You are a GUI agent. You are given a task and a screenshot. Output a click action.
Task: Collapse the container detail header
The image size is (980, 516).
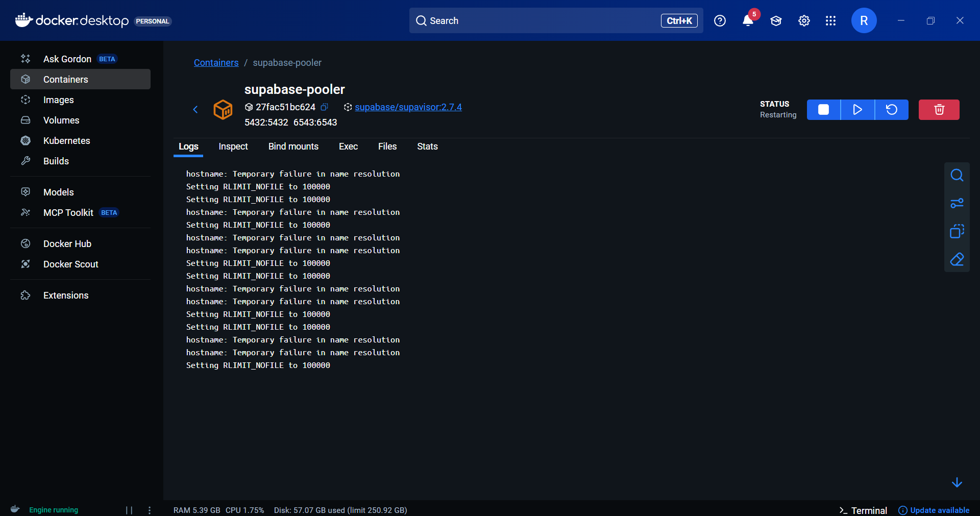[x=195, y=109]
